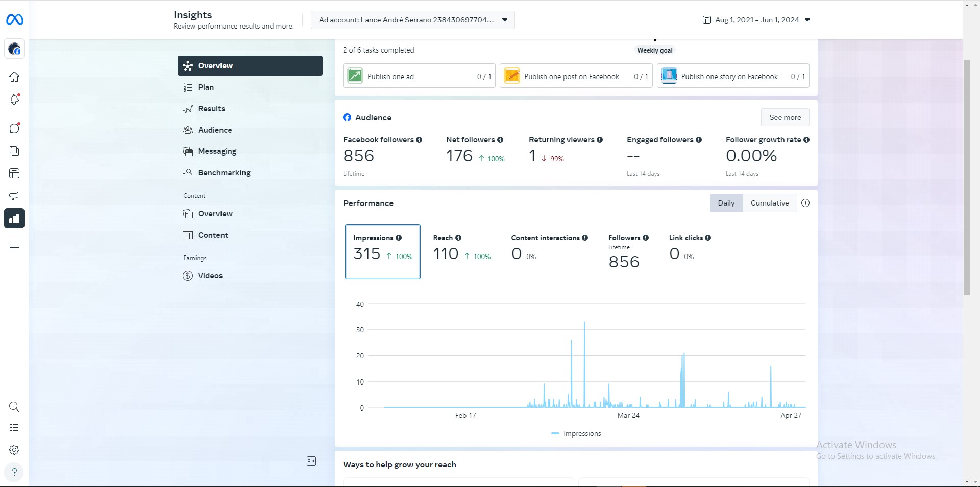Open Notifications bell icon

(x=14, y=99)
